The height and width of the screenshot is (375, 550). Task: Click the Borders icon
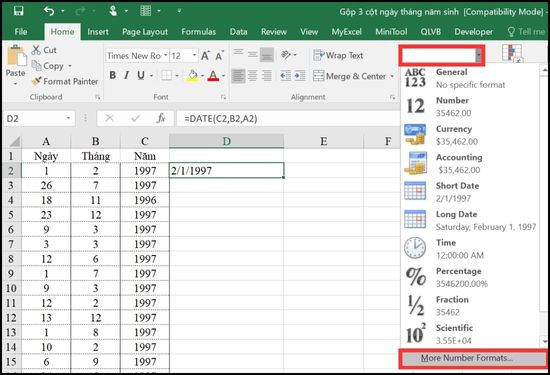[x=166, y=75]
